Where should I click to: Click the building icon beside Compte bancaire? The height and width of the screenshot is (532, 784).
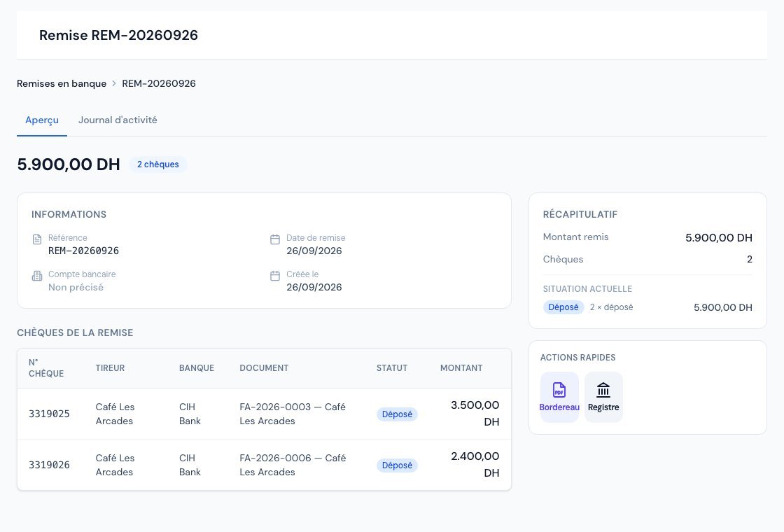click(x=37, y=276)
